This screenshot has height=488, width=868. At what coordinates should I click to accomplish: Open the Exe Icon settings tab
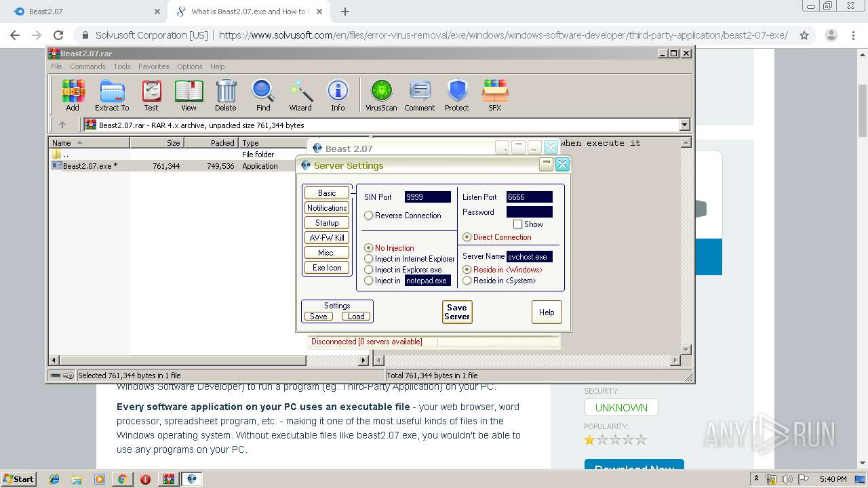327,268
